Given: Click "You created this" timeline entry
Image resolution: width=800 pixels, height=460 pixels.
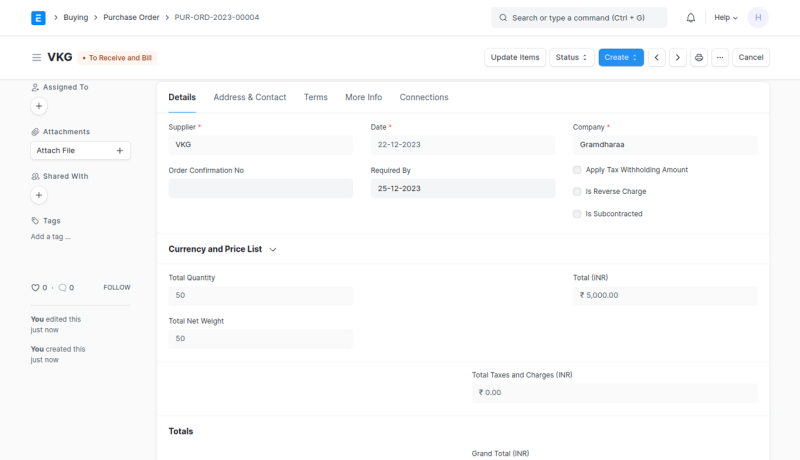Looking at the screenshot, I should (x=58, y=354).
